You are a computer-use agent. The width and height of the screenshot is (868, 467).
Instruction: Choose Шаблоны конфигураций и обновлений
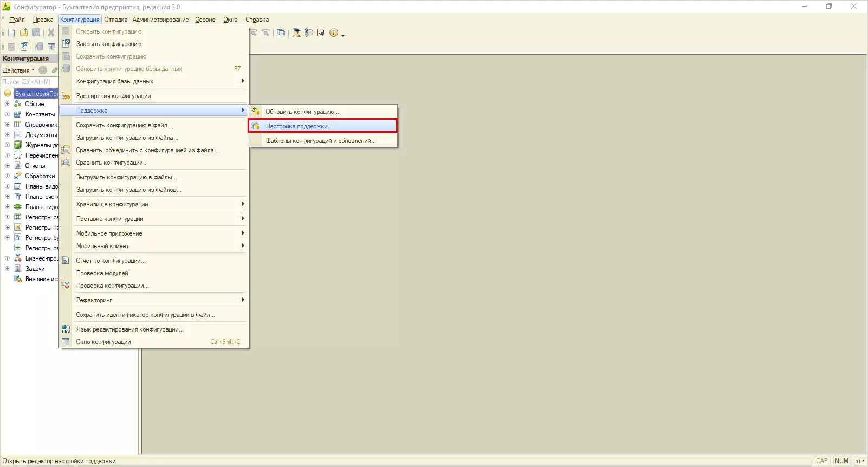coord(323,141)
